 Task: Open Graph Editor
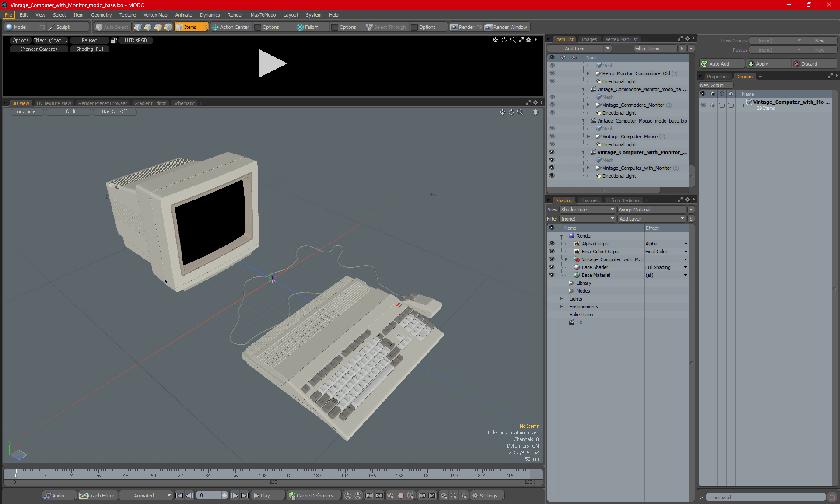pyautogui.click(x=97, y=496)
